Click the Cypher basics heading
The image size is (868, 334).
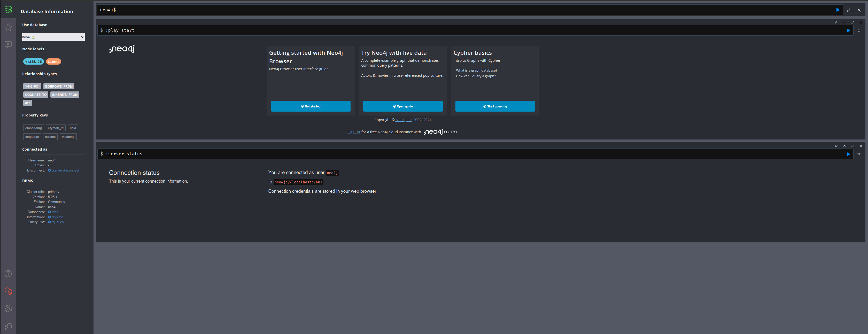coord(472,53)
